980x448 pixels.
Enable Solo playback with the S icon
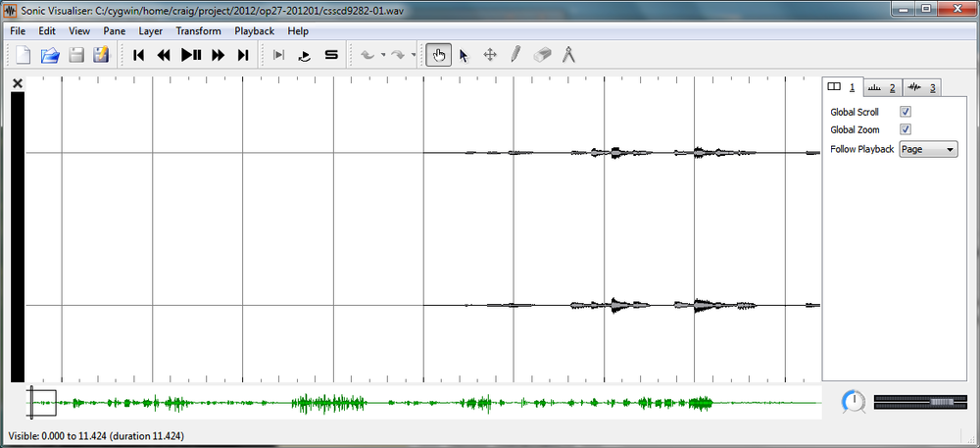[331, 55]
